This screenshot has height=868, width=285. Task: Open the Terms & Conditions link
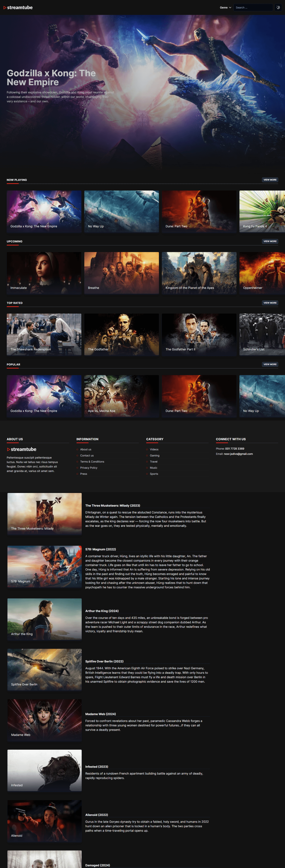pos(92,461)
